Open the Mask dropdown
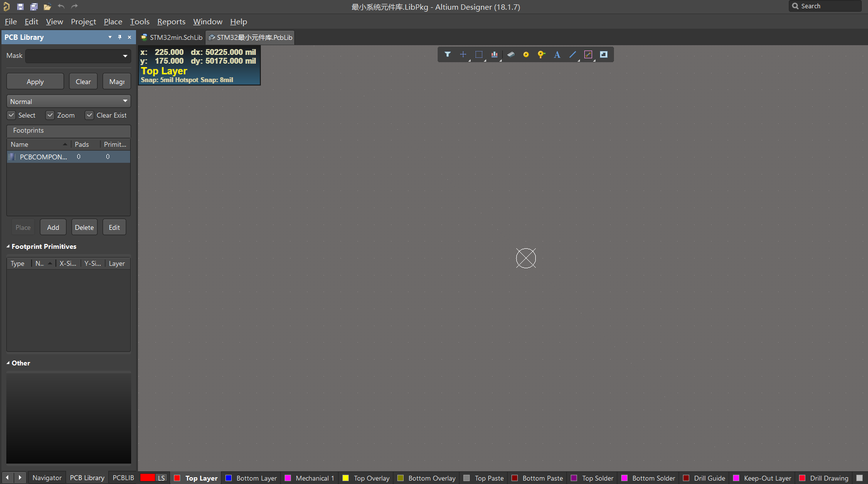Image resolution: width=868 pixels, height=484 pixels. pos(125,56)
